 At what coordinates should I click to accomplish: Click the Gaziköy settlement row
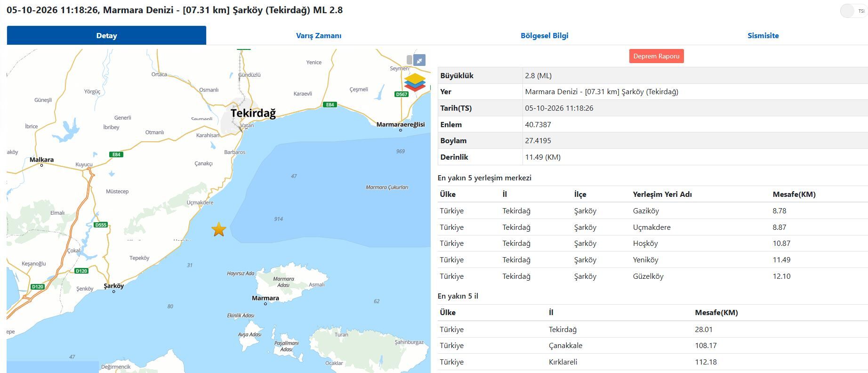[652, 211]
